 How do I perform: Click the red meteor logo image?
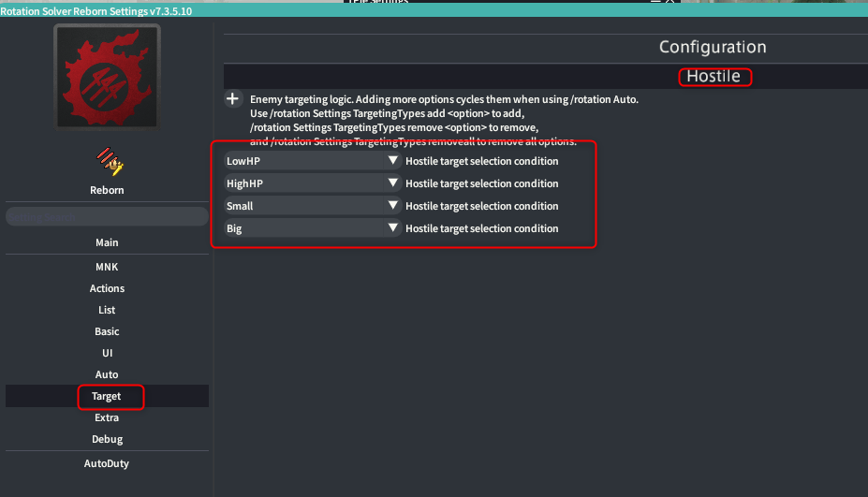pyautogui.click(x=107, y=76)
